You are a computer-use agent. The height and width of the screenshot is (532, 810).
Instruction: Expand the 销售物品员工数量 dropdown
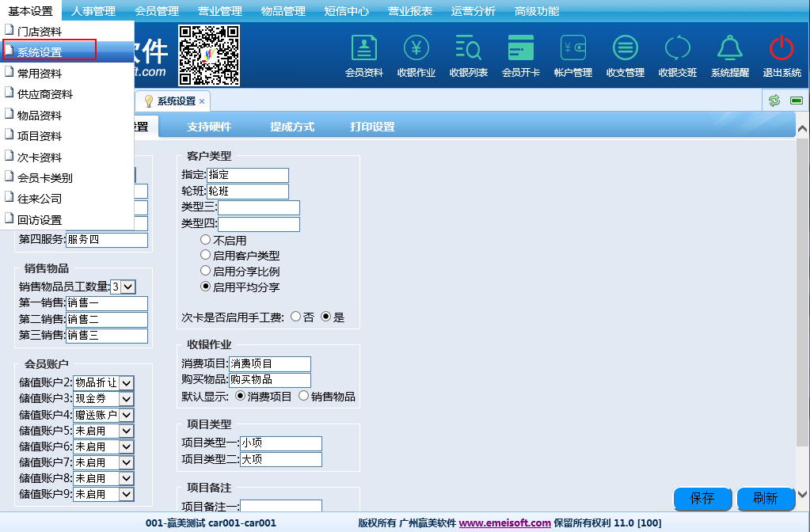[x=129, y=287]
